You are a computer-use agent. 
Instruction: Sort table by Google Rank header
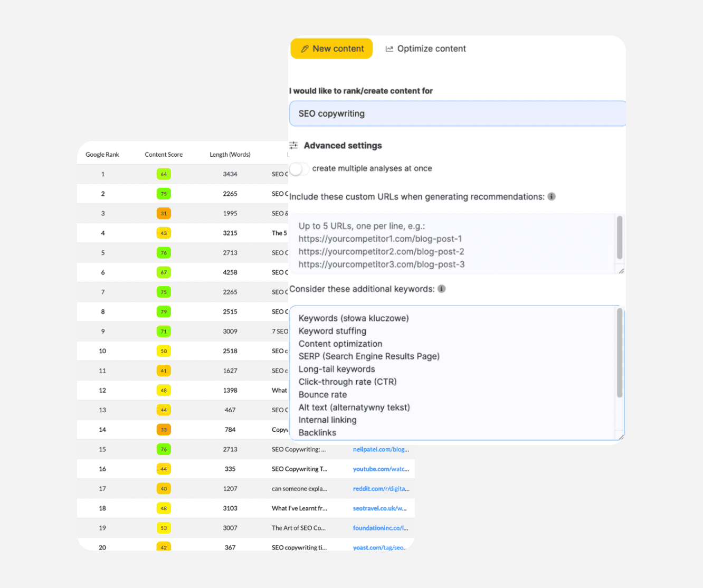102,155
